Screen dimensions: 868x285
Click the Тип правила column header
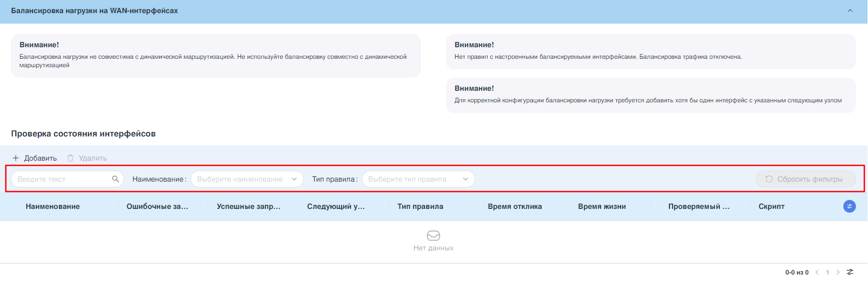(420, 206)
